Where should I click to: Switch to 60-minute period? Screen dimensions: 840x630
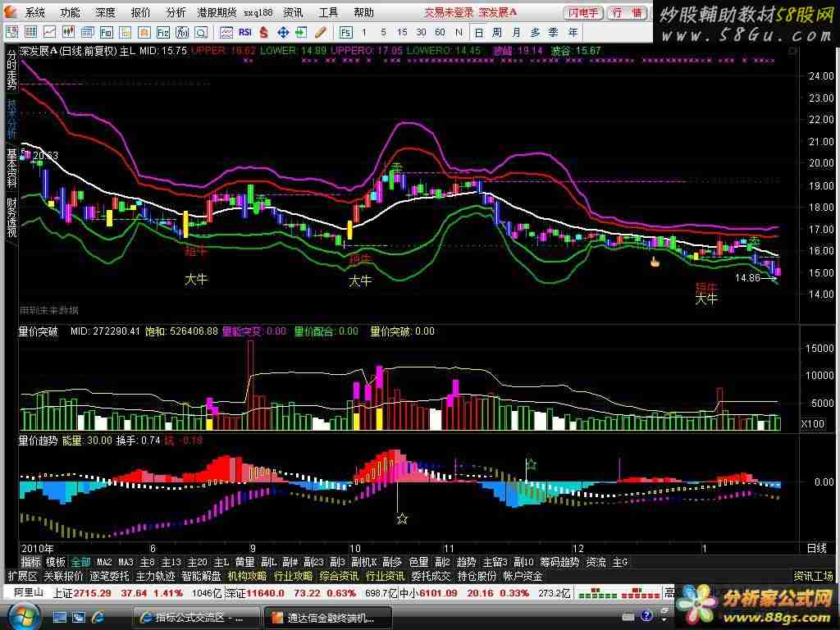tap(440, 33)
